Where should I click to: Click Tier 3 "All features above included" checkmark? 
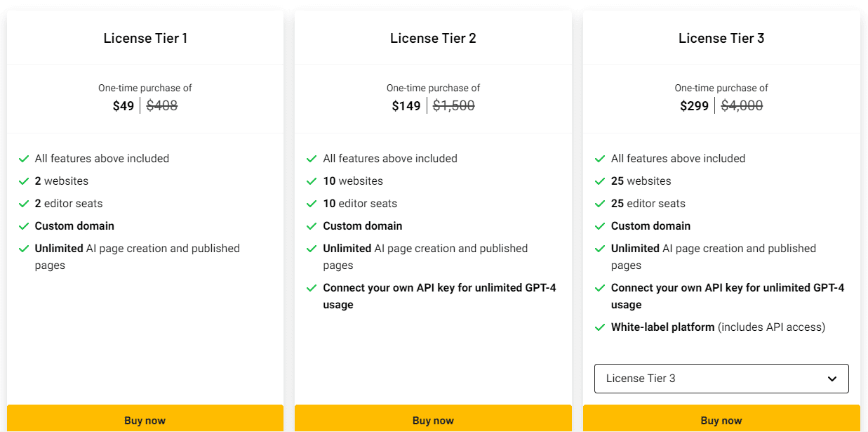click(600, 159)
